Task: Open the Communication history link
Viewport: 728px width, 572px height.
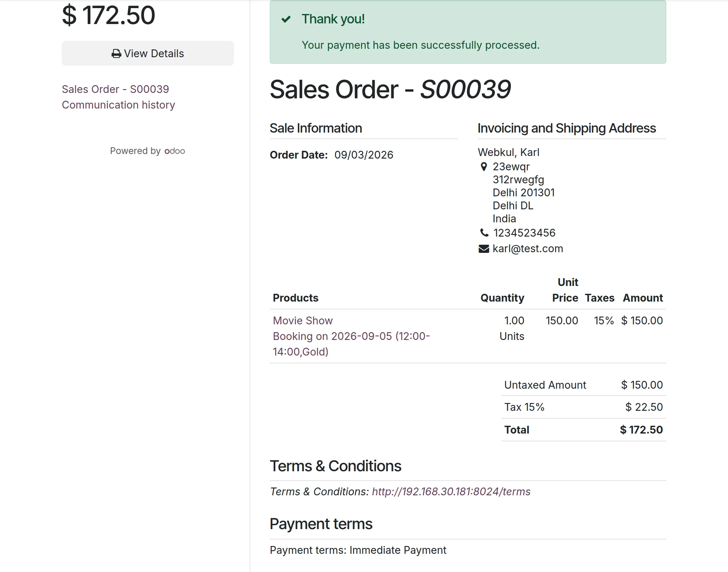Action: tap(118, 105)
